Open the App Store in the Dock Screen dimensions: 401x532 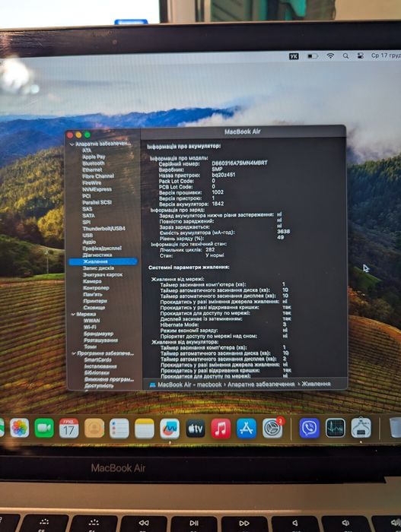247,428
